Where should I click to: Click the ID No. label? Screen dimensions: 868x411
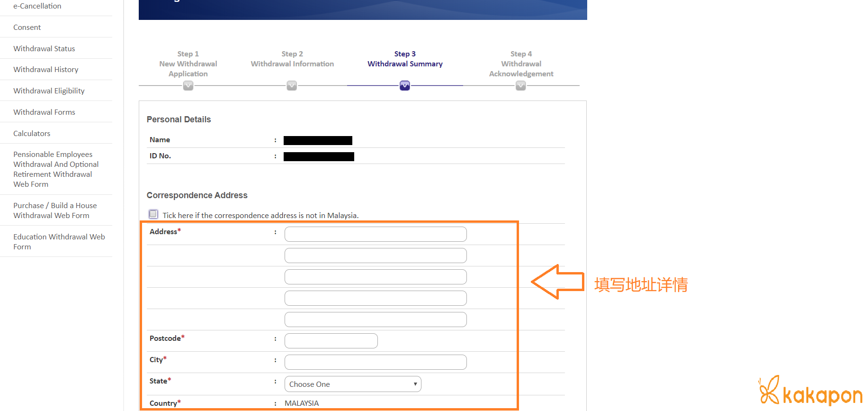click(160, 156)
